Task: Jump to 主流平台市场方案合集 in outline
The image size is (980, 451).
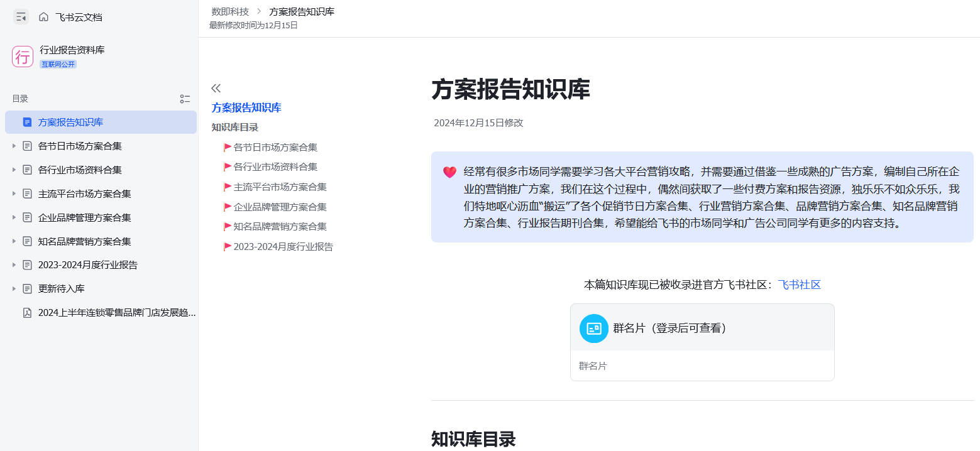Action: pos(280,187)
